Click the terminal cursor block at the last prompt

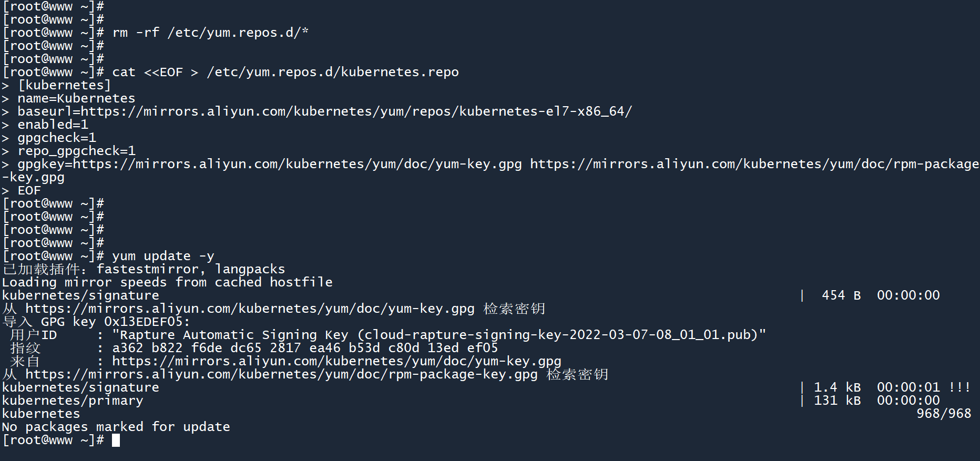pos(116,440)
